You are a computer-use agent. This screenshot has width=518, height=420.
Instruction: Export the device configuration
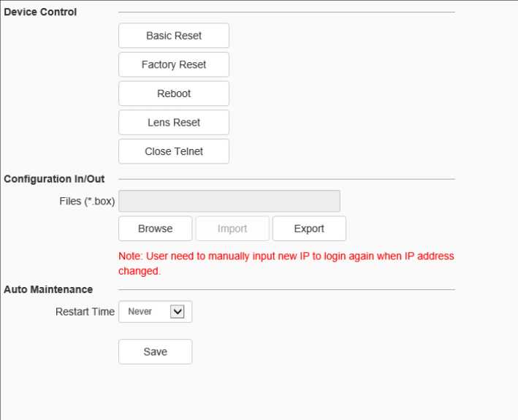point(309,229)
